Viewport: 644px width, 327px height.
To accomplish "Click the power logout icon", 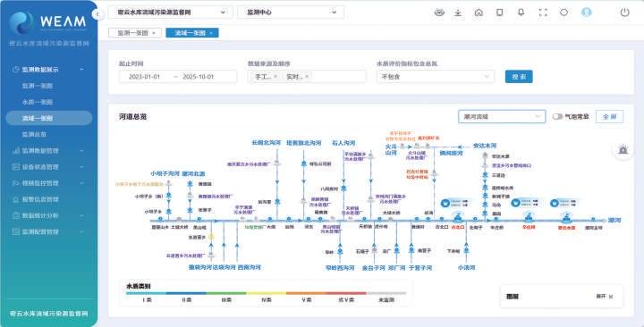I will tap(624, 13).
